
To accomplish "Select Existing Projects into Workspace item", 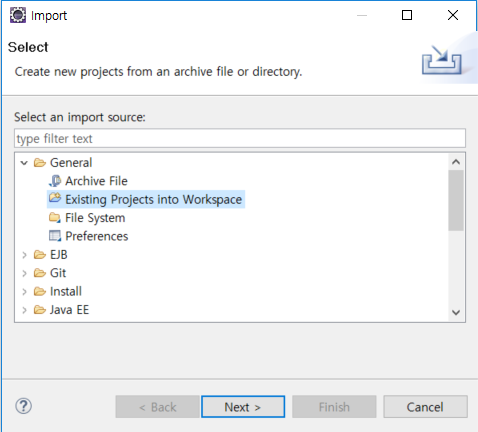I will [146, 199].
